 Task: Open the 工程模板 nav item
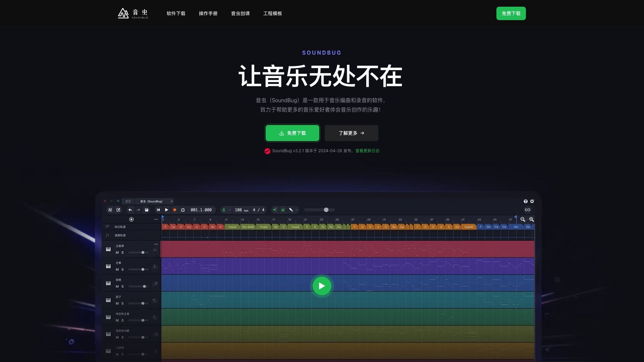point(273,13)
